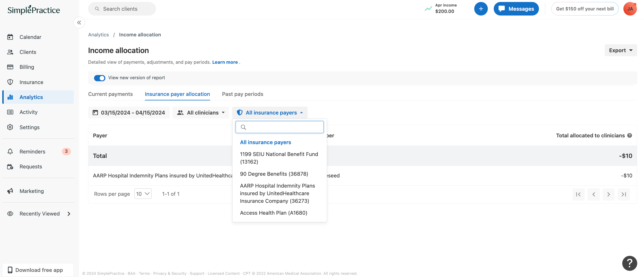Image resolution: width=644 pixels, height=277 pixels.
Task: Open the All clinicians dropdown
Action: 201,113
